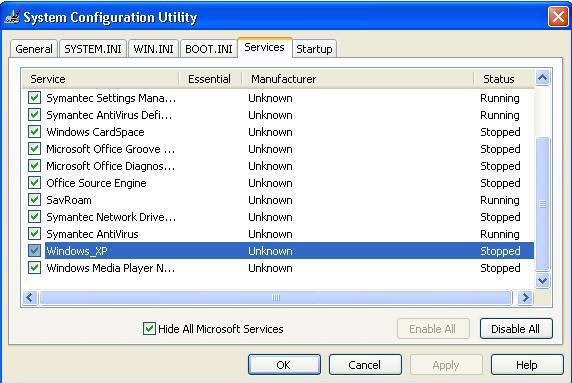
Task: Sort by the Essential column header
Action: click(x=210, y=79)
